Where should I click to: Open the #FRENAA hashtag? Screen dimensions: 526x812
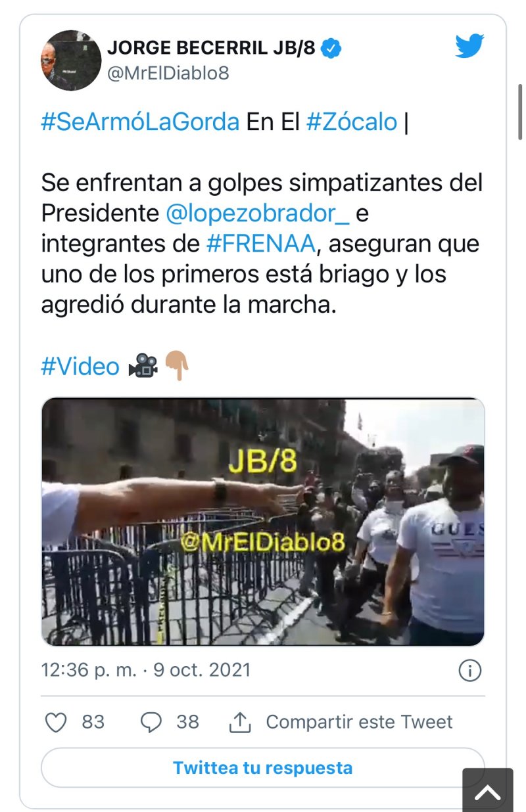[x=262, y=244]
